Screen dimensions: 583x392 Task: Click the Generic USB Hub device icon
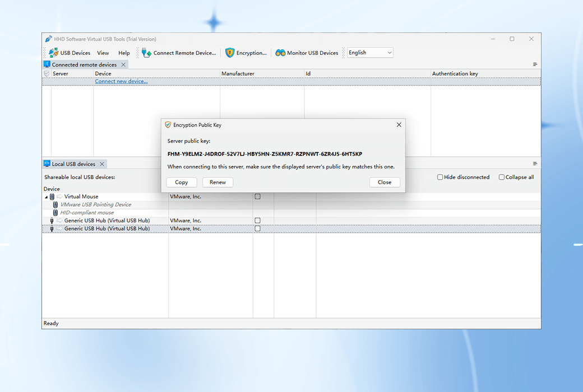coord(52,220)
